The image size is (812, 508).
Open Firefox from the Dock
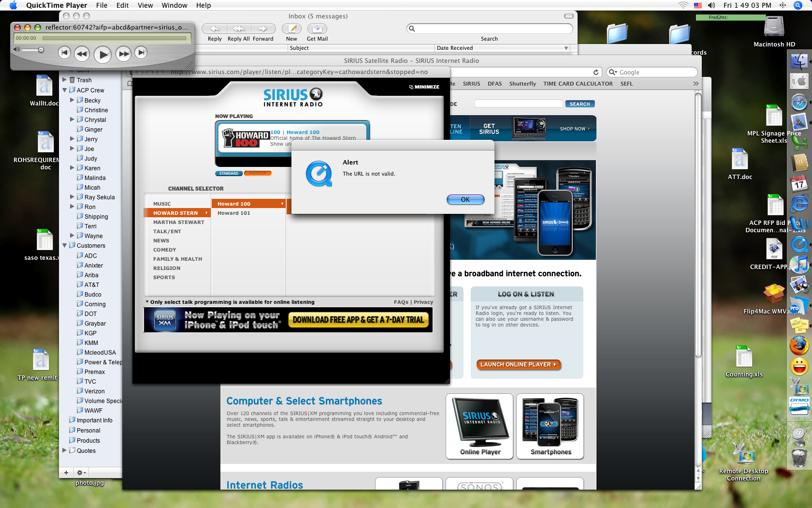[799, 346]
